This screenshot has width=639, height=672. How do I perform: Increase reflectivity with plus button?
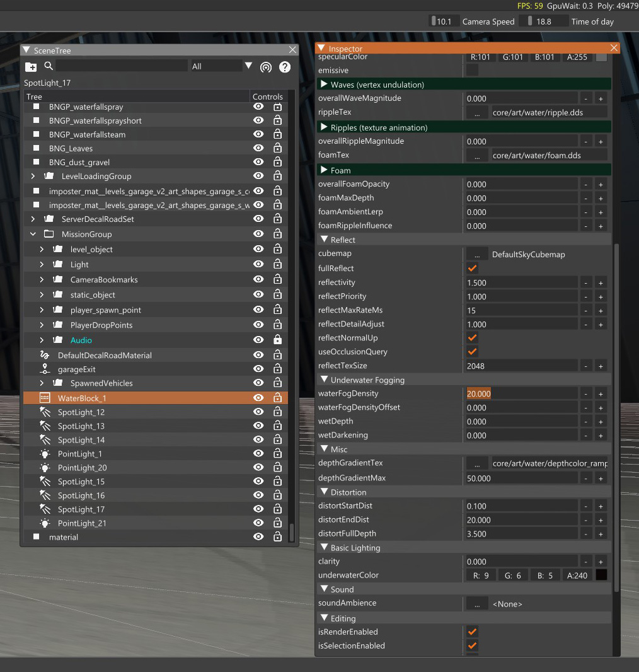(601, 283)
